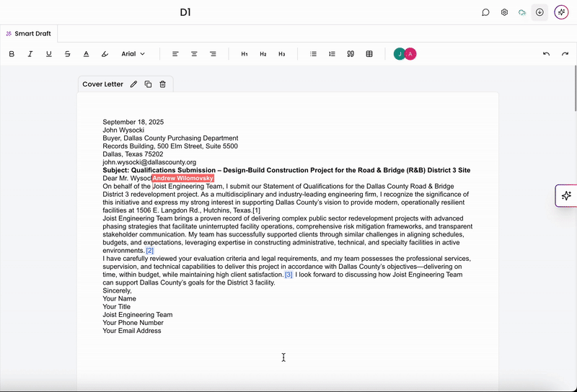Toggle bold formatting
The height and width of the screenshot is (392, 577).
pyautogui.click(x=12, y=54)
